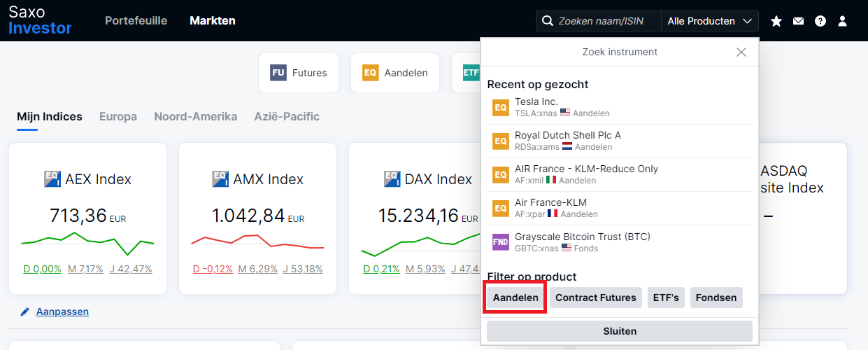The image size is (868, 350).
Task: Click EQ icon beside Air France-KLM
Action: [501, 209]
